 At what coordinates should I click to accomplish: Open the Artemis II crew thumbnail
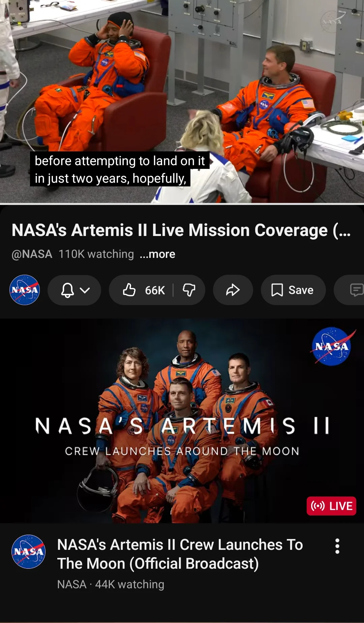point(182,421)
